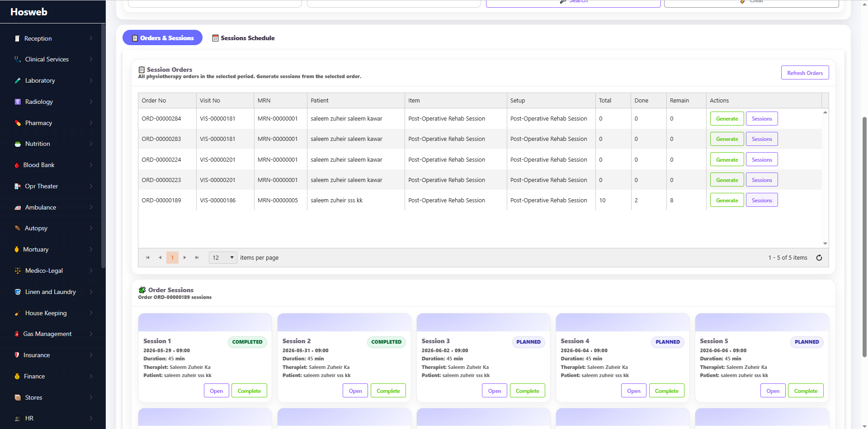Go to next page of orders

click(x=184, y=258)
